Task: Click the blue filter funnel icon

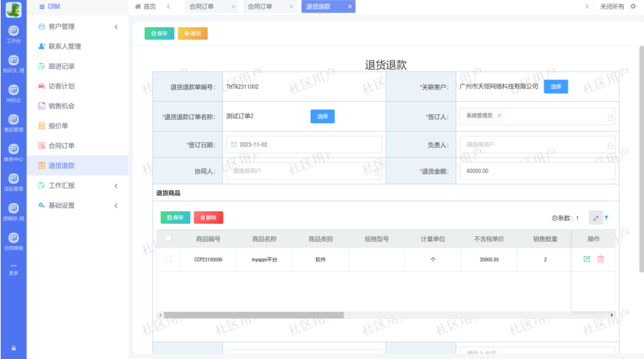Action: point(607,218)
